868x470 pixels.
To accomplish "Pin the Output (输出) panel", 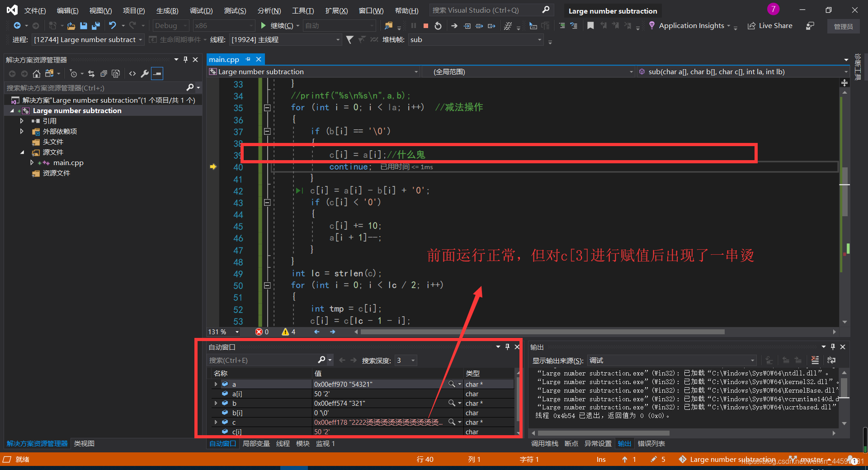I will coord(833,347).
